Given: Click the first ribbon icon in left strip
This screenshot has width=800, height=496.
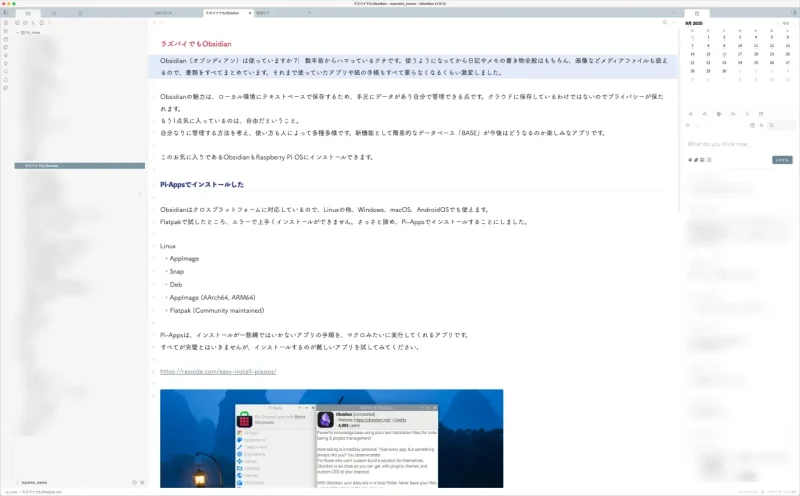Looking at the screenshot, I should point(6,23).
